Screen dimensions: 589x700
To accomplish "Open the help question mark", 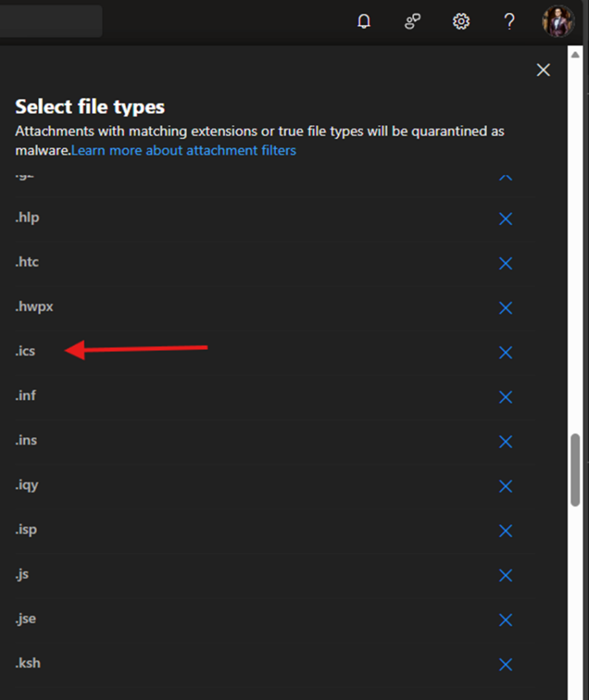I will click(x=509, y=22).
